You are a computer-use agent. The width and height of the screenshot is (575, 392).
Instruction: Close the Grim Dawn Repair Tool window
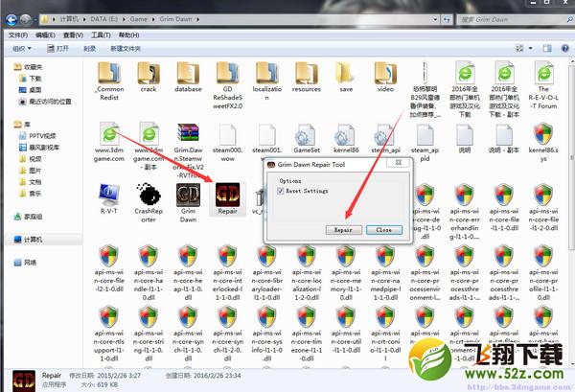tap(399, 162)
